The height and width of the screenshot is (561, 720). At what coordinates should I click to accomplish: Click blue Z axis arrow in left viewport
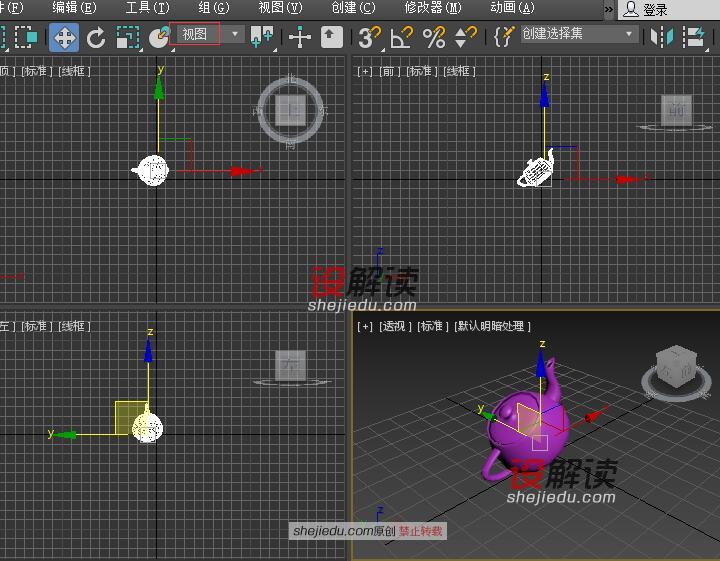pyautogui.click(x=148, y=351)
